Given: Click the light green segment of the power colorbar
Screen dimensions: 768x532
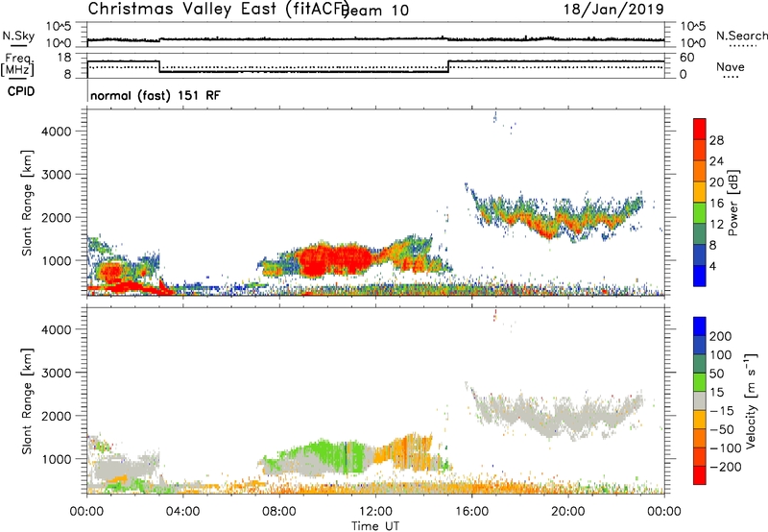Looking at the screenshot, I should 700,213.
